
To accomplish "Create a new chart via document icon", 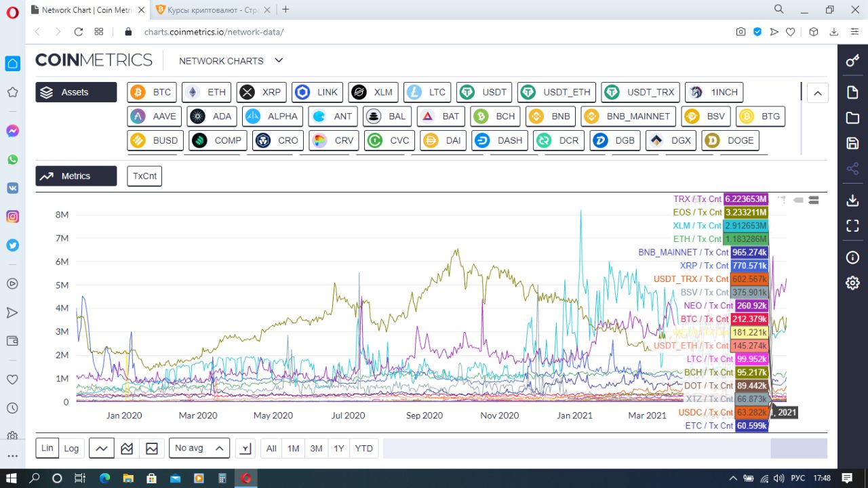I will 852,92.
